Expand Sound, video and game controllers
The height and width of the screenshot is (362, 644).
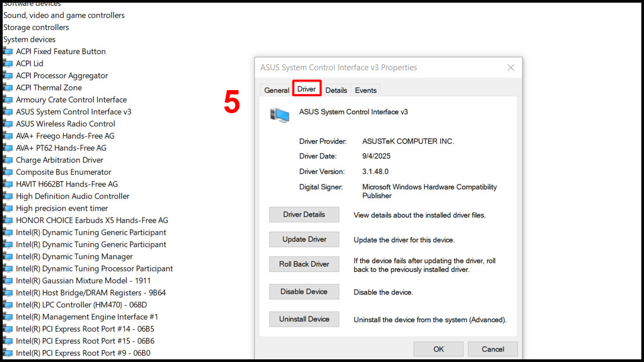tap(64, 15)
